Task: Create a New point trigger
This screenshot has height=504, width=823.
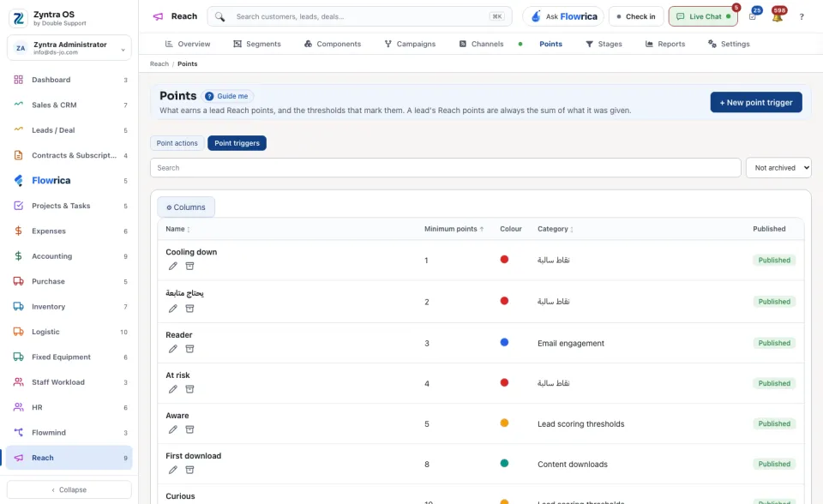Action: [x=756, y=102]
